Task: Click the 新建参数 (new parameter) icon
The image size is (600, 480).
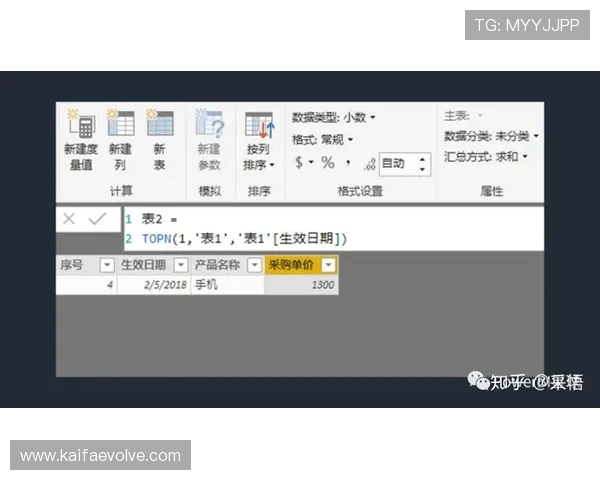Action: [x=209, y=124]
